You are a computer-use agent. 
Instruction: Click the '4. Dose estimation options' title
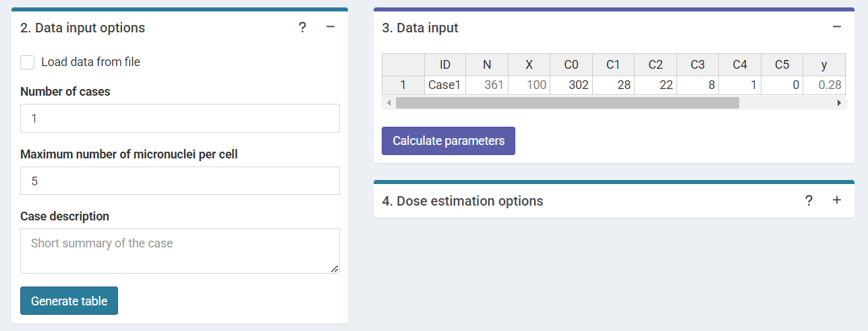463,201
